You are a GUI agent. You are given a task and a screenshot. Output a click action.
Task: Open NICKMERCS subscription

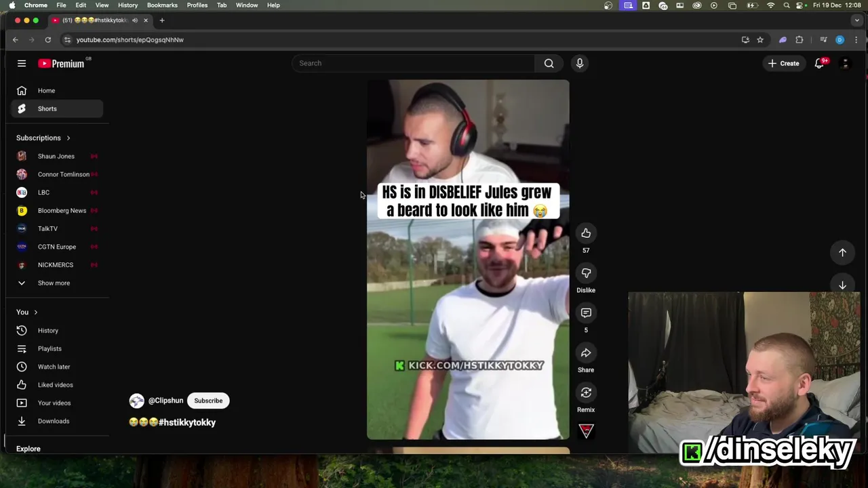(x=57, y=265)
